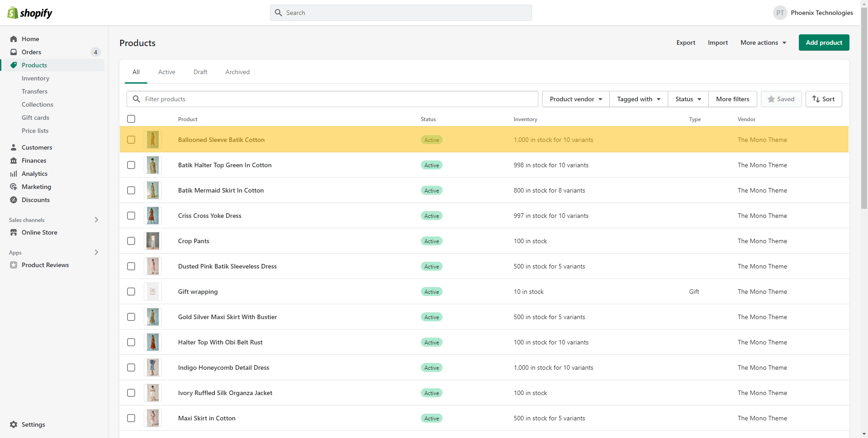Focus the Filter products field
The width and height of the screenshot is (868, 438).
point(332,99)
